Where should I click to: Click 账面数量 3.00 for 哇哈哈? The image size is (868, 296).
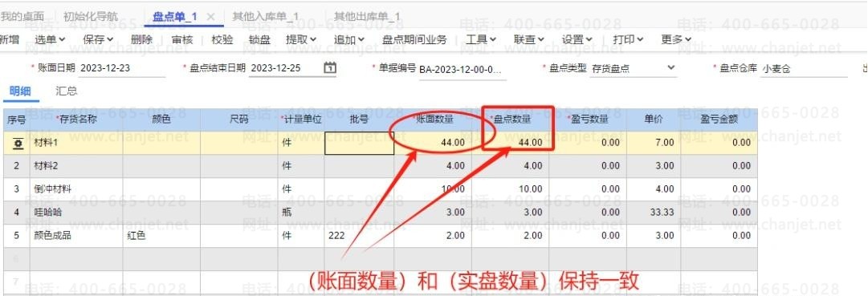coord(433,213)
